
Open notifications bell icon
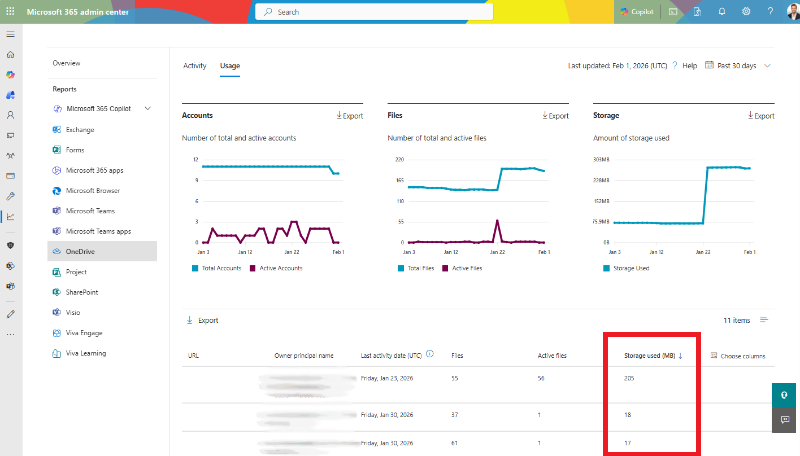(722, 12)
